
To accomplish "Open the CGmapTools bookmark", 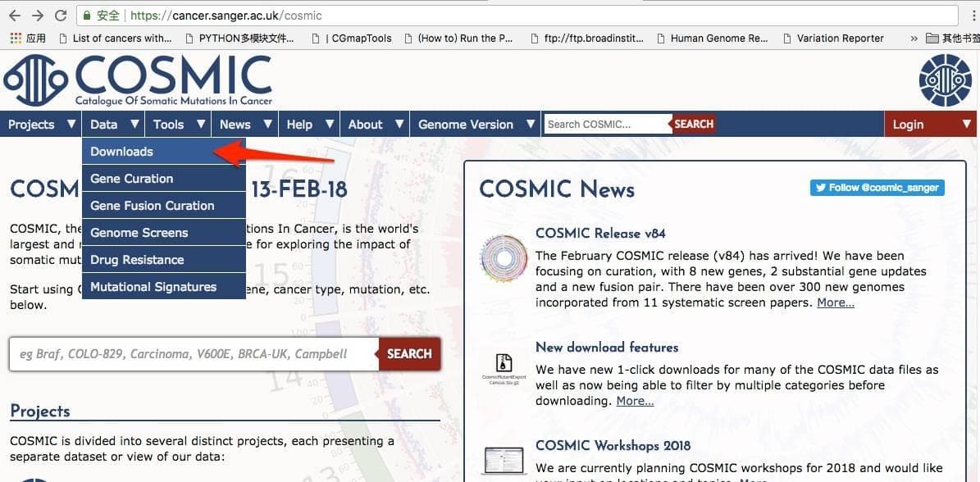I will 352,38.
